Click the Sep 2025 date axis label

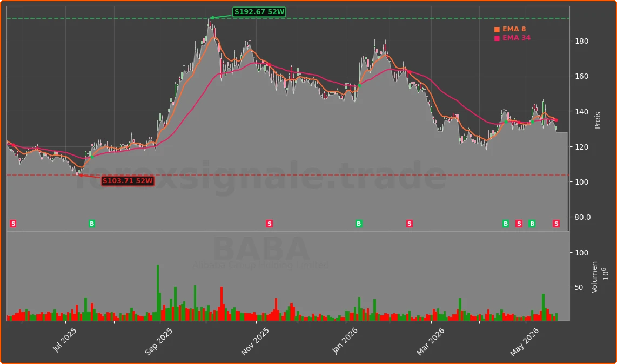(x=158, y=342)
